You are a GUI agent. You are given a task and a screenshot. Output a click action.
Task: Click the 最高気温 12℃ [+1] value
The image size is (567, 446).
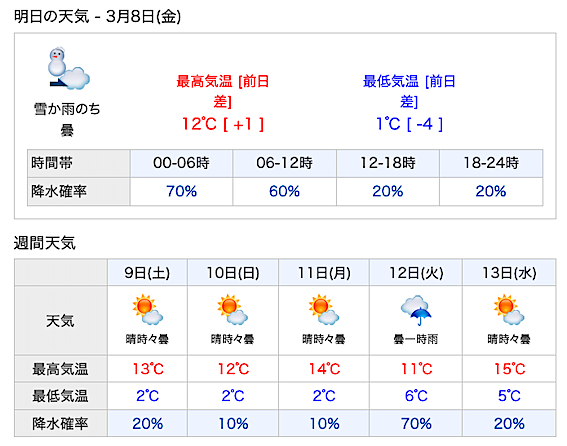tap(223, 124)
